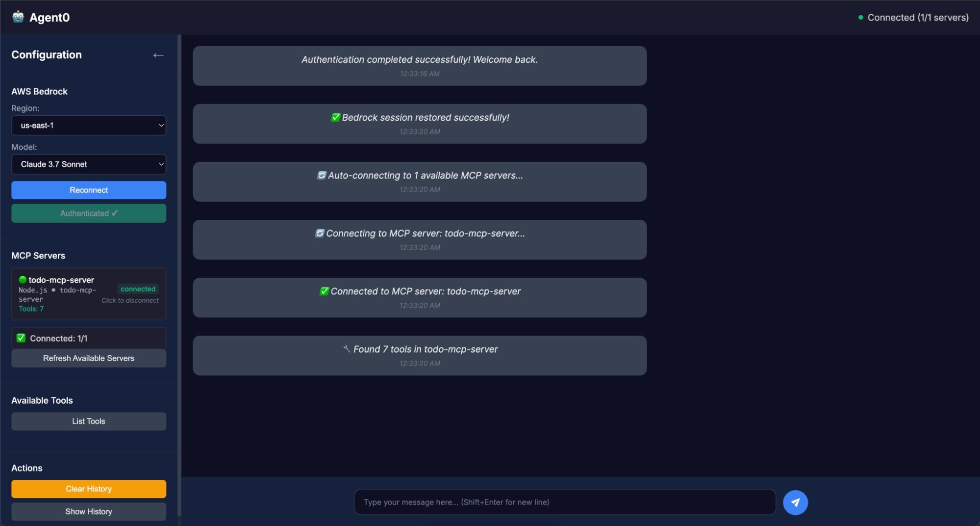This screenshot has height=526, width=980.
Task: Click the green checkmark in the Bedrock session message
Action: [335, 117]
